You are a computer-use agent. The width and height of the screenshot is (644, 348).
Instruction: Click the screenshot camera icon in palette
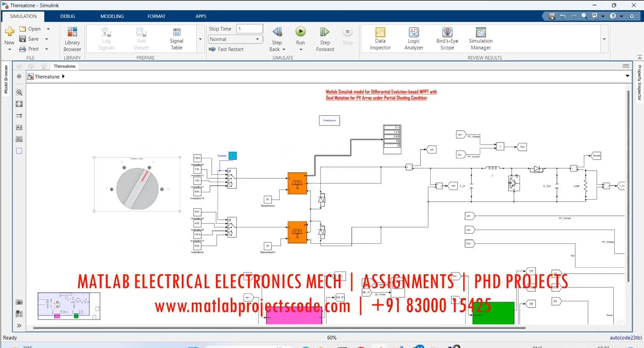tap(19, 302)
